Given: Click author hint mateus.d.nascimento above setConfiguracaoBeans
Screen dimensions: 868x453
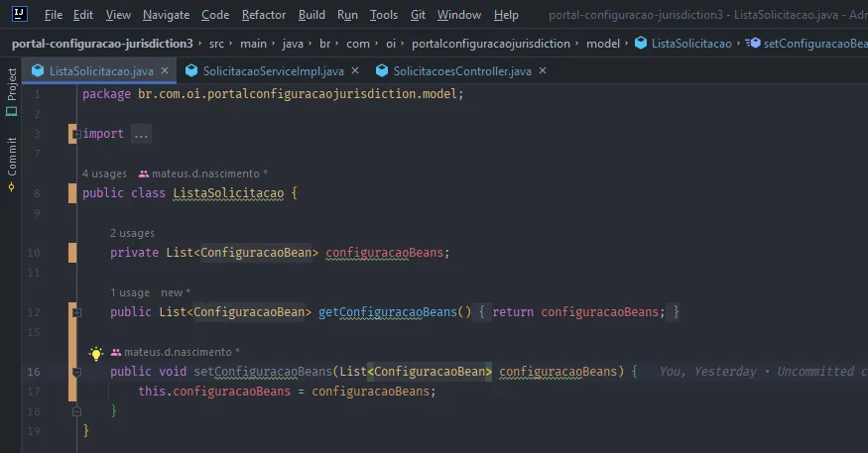Looking at the screenshot, I should pos(175,352).
